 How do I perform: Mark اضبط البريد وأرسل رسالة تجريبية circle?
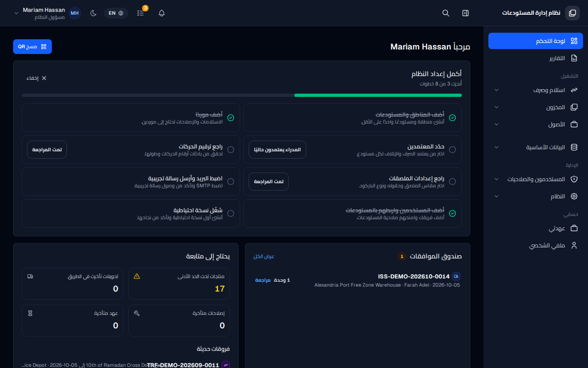pos(231,182)
